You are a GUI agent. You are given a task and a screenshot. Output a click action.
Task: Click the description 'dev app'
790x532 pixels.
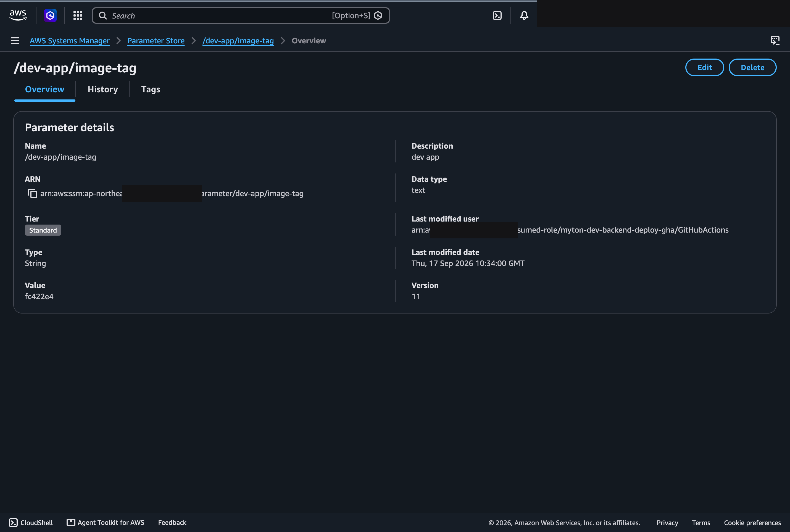tap(425, 157)
